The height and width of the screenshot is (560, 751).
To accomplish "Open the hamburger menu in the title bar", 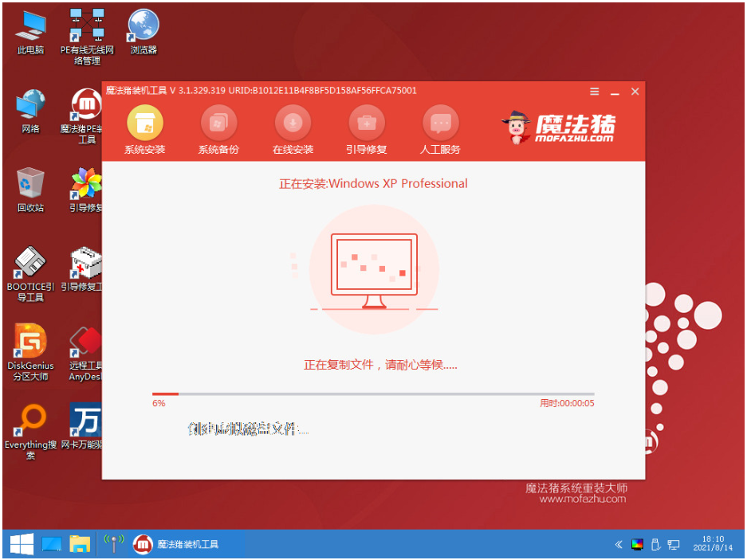I will pos(594,91).
